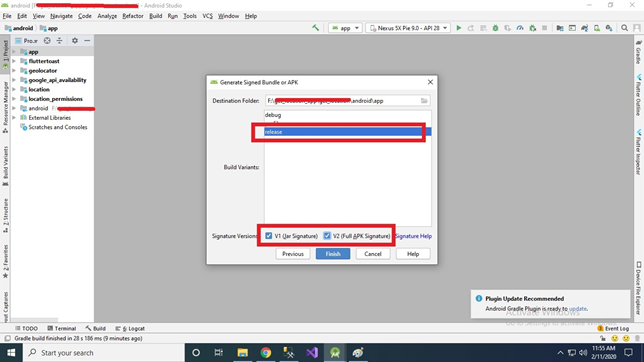Click the browse folder icon in Destination Folder
This screenshot has width=644, height=362.
[424, 101]
